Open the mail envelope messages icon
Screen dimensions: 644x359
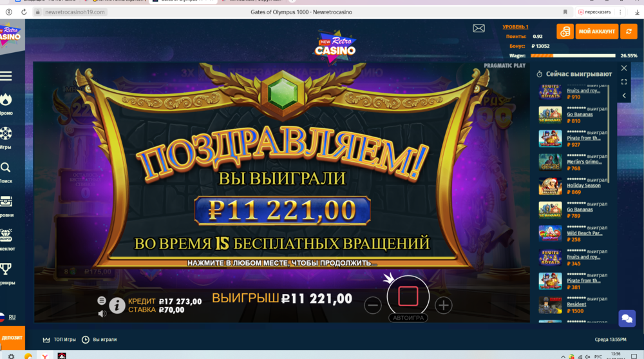478,28
